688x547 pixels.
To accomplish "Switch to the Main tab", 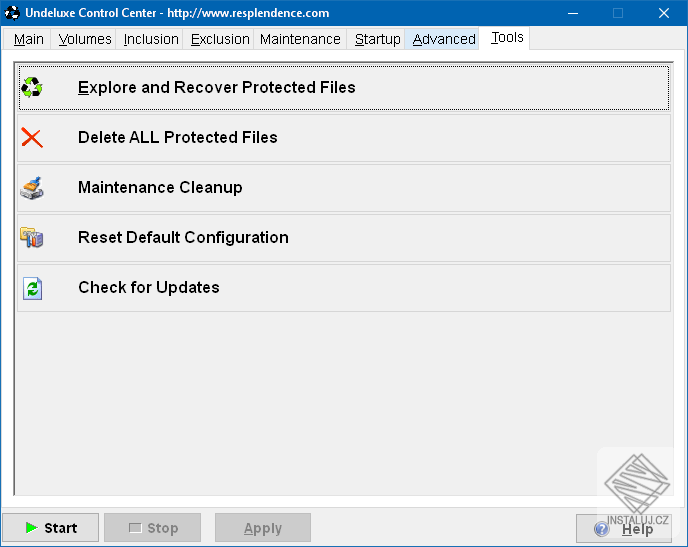I will pos(29,39).
